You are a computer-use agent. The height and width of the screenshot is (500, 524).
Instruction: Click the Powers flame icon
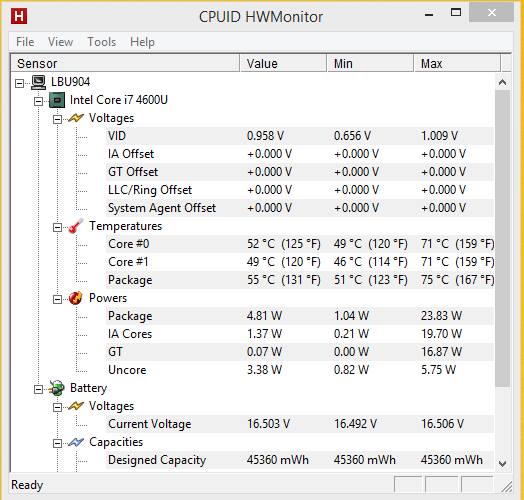tap(76, 298)
